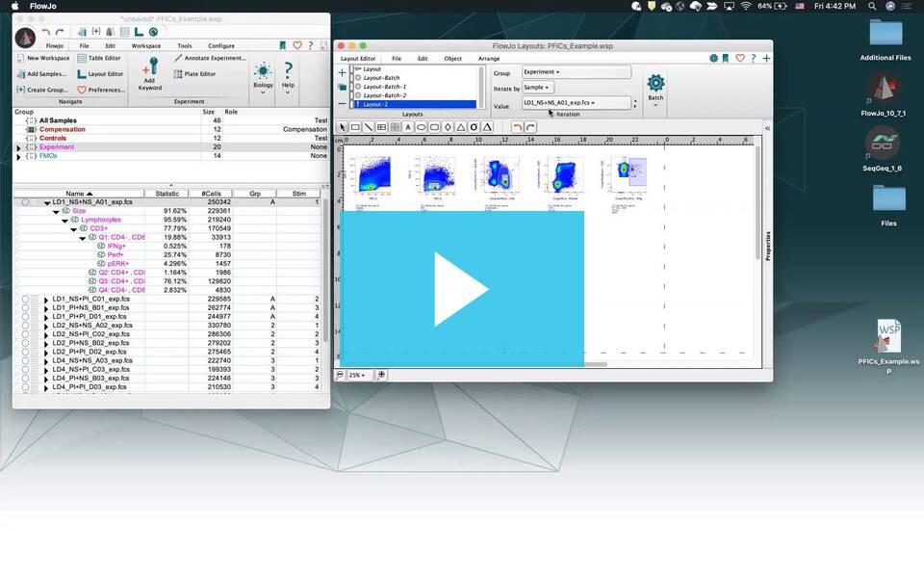Click the Layout Editor 'L' quick-access icon
The height and width of the screenshot is (578, 924).
click(x=139, y=32)
